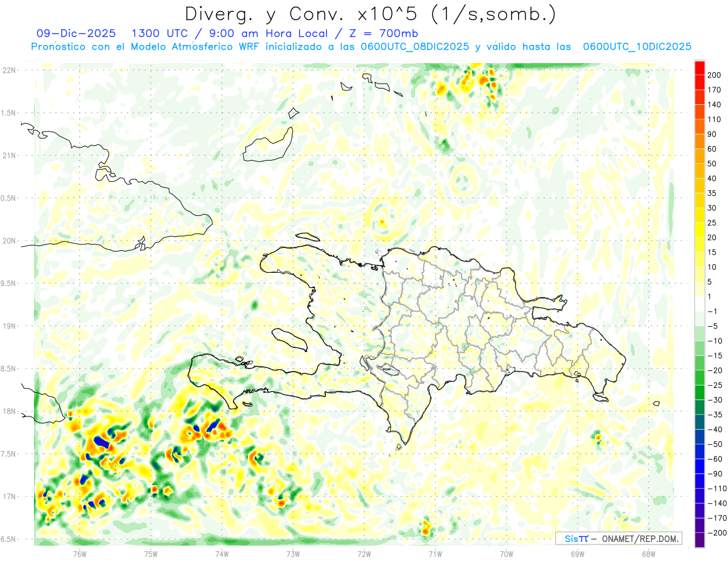Click the '0.5N' latitude label

coord(8,198)
